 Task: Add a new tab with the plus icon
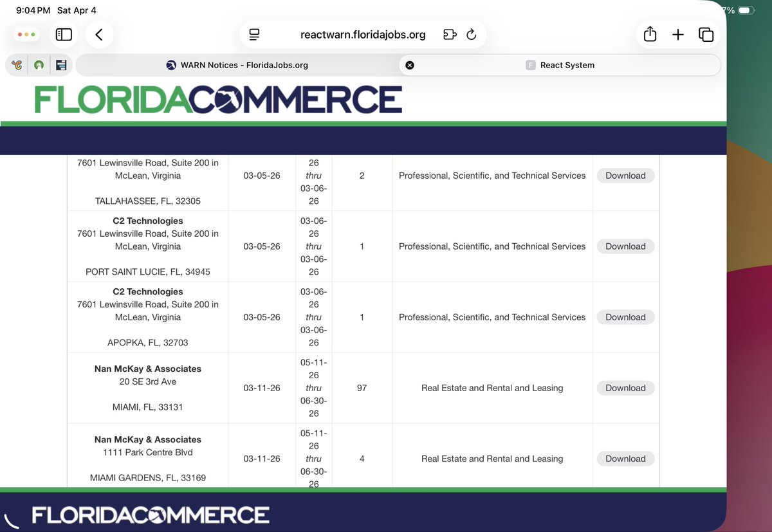678,35
